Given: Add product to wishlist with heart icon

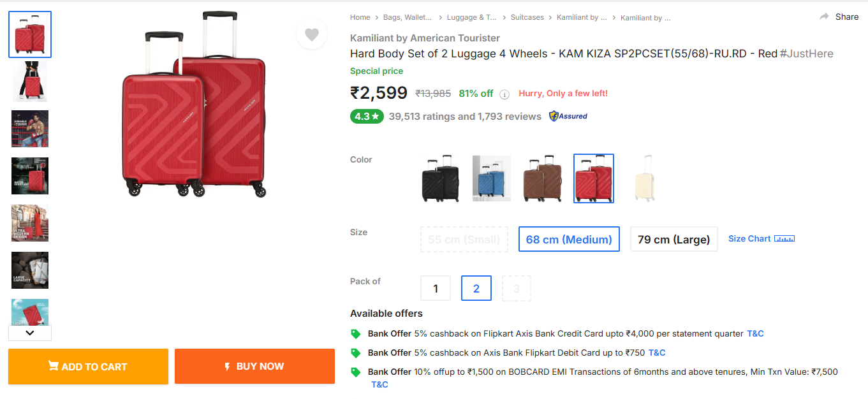Looking at the screenshot, I should click(x=311, y=35).
